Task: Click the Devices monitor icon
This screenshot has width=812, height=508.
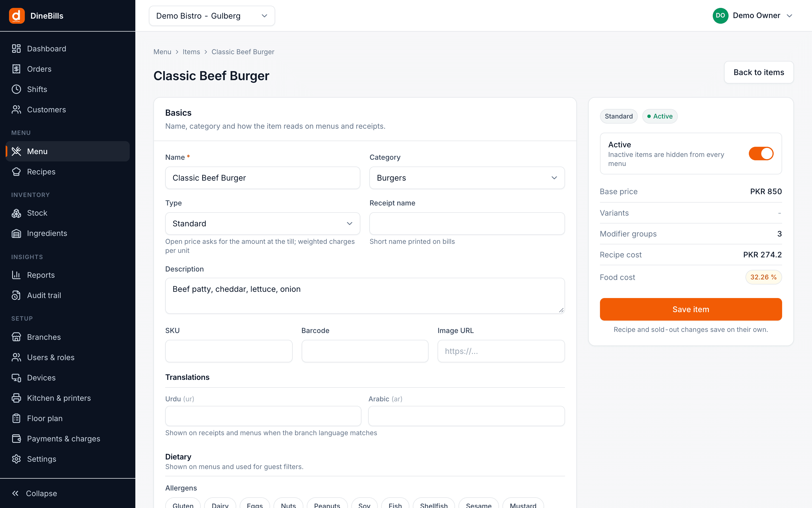Action: click(16, 378)
